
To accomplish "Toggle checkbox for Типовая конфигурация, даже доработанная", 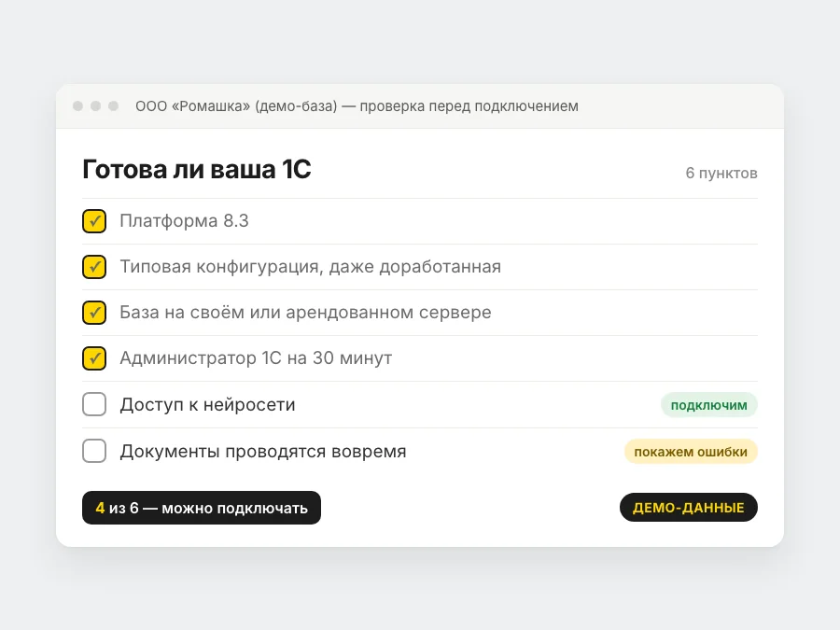I will click(94, 267).
